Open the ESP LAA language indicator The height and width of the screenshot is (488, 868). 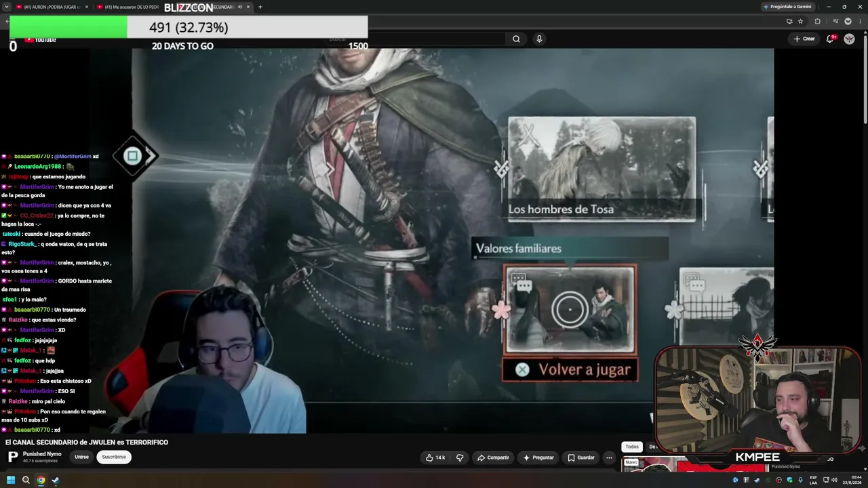point(813,480)
